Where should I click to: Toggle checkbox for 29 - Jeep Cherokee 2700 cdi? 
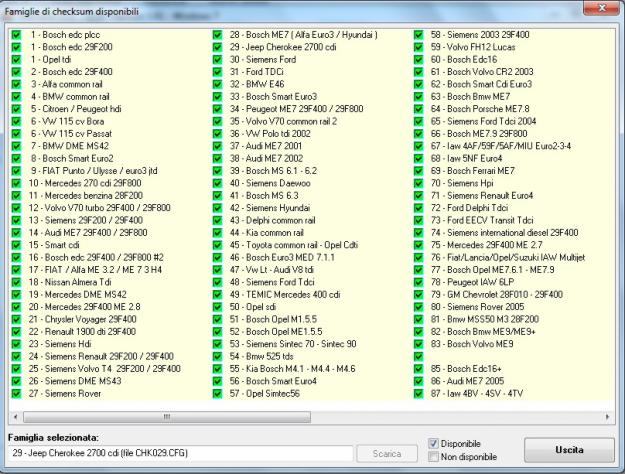tap(217, 47)
